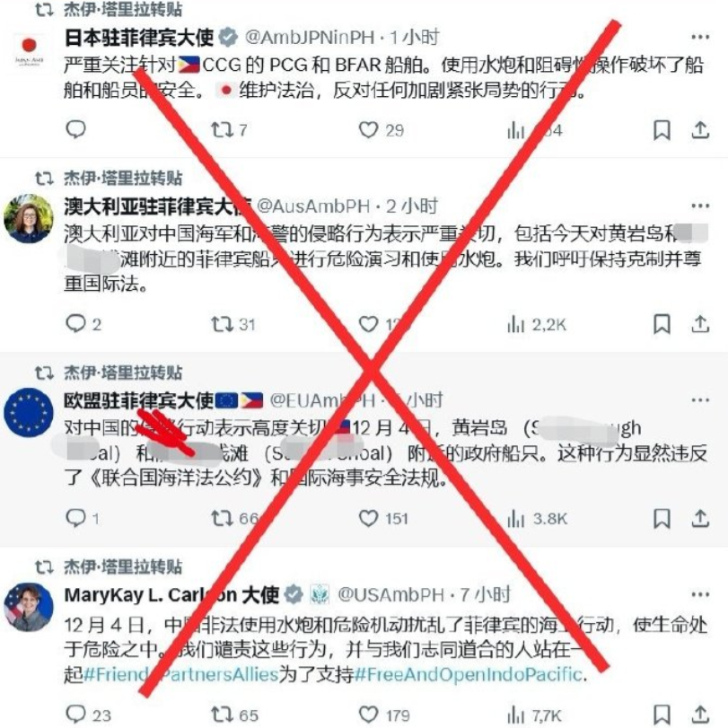
Task: Open the Australian ambassador's profile photo
Action: coord(29,218)
